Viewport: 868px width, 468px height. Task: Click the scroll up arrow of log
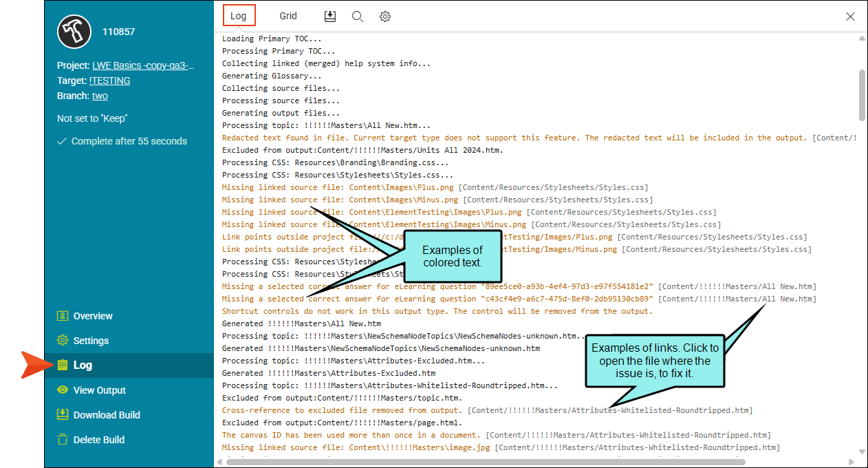(x=862, y=38)
